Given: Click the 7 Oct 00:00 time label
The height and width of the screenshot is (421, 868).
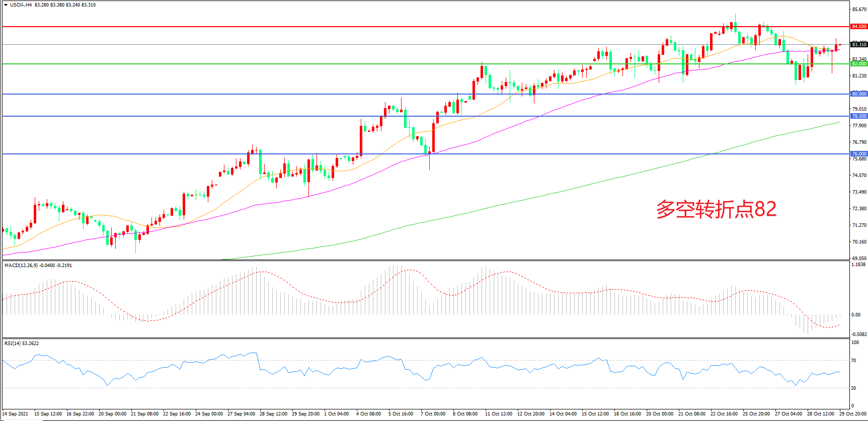Looking at the screenshot, I should (433, 414).
